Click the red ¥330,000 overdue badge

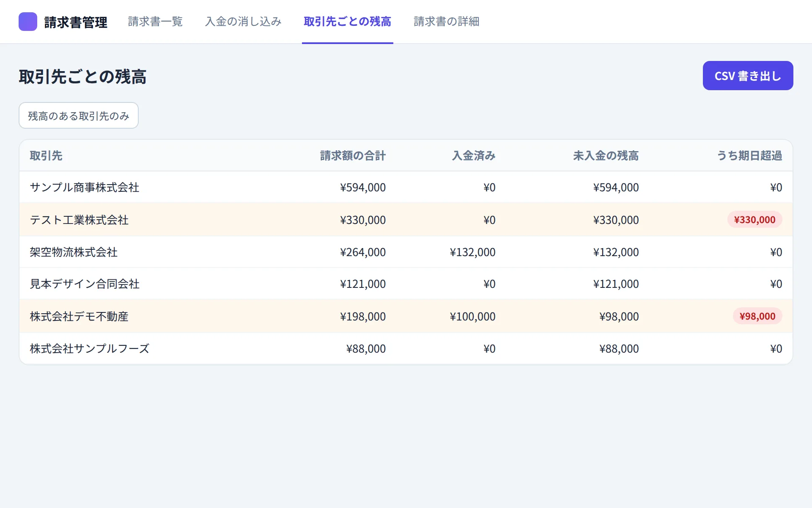pyautogui.click(x=754, y=220)
